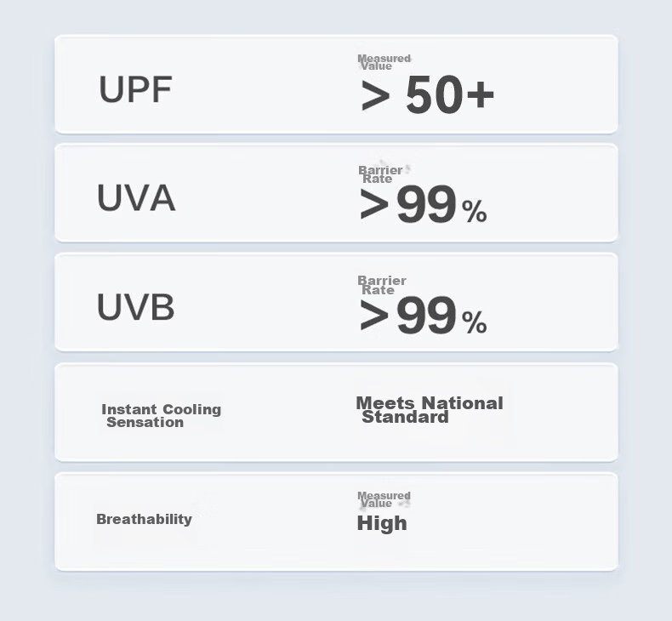Click the Breathability label
Screen dimensions: 672x621
coord(144,519)
